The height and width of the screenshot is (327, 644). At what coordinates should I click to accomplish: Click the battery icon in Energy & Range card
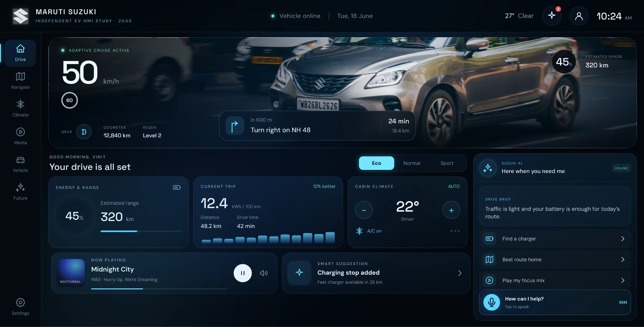pyautogui.click(x=177, y=187)
